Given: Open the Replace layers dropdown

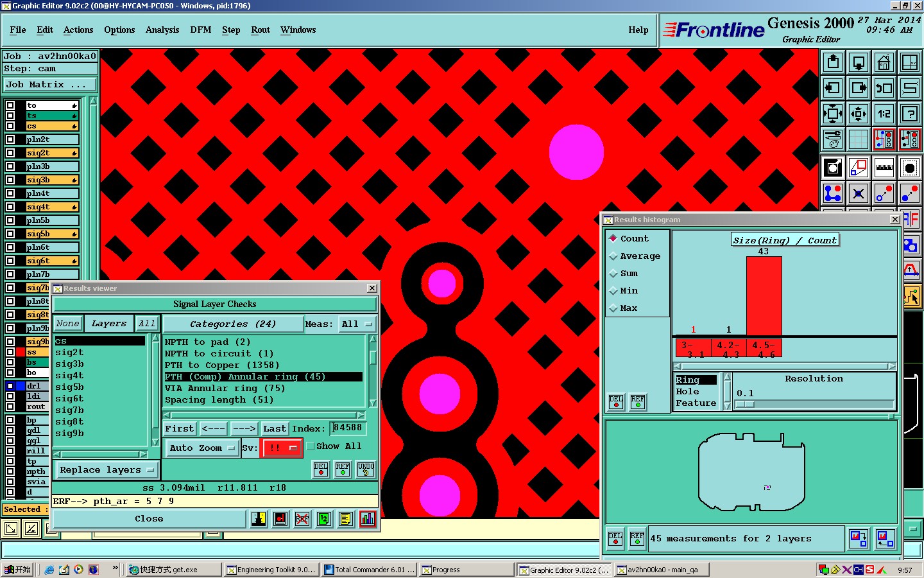Looking at the screenshot, I should tap(107, 470).
